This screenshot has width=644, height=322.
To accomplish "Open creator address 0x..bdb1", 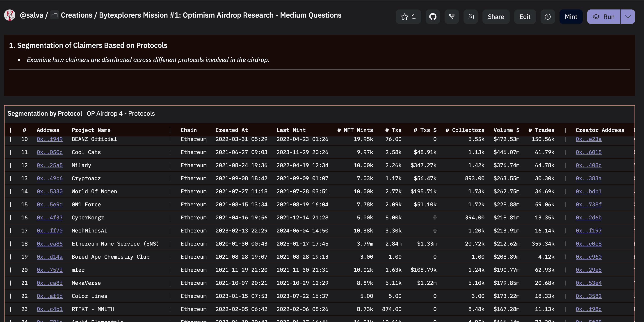I will tap(589, 191).
